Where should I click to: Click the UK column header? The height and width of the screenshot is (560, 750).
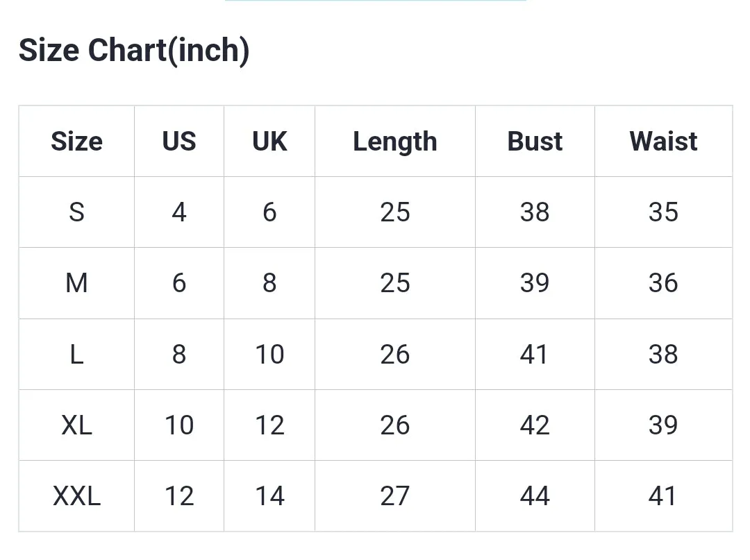point(269,142)
